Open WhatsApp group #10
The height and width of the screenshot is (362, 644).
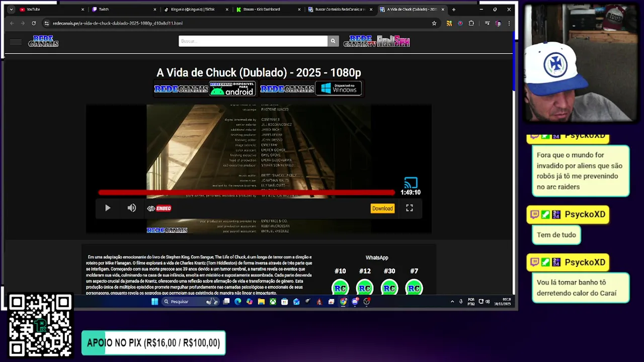coord(340,288)
